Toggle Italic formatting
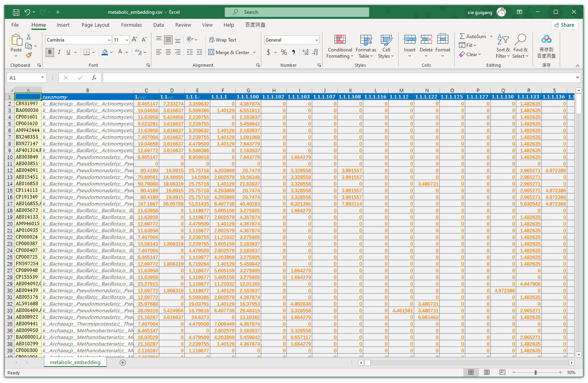Image resolution: width=588 pixels, height=383 pixels. [59, 52]
